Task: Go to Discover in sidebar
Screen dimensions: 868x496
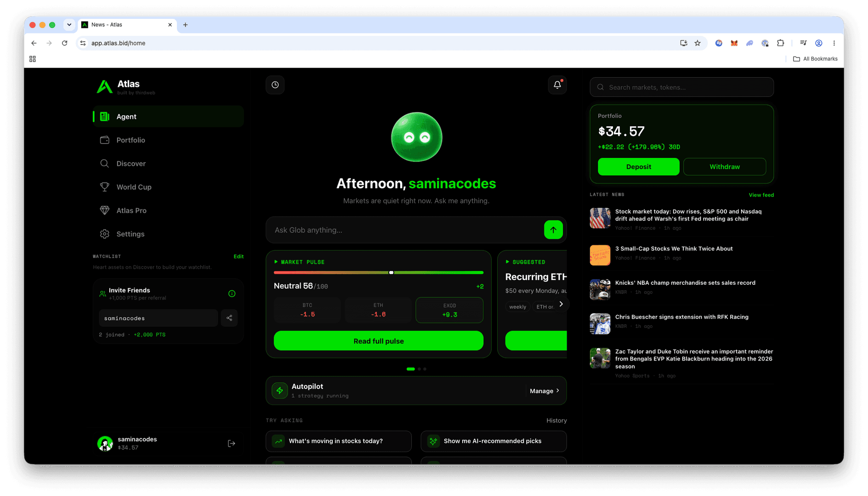Action: click(168, 163)
